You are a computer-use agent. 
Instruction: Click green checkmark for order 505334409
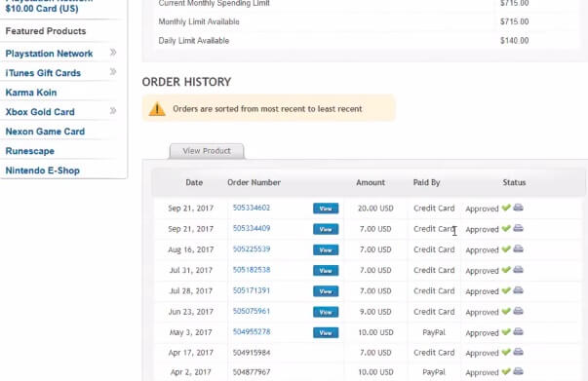click(x=506, y=228)
